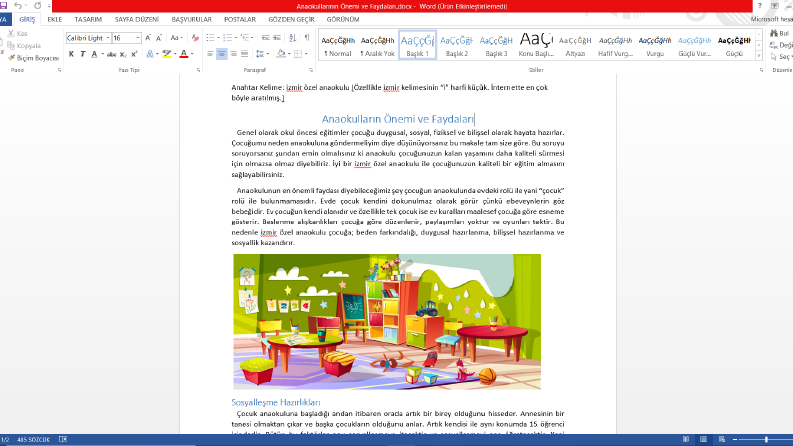Click the kindergarten classroom image

pos(387,322)
